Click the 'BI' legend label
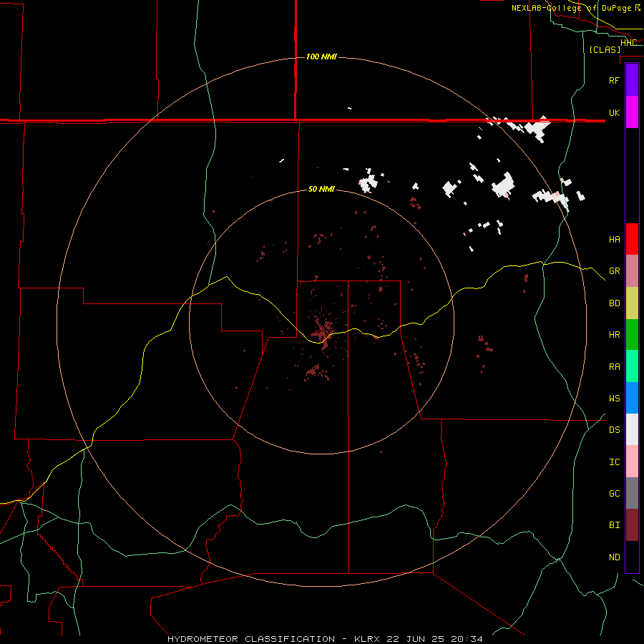Image resolution: width=644 pixels, height=644 pixels. coord(615,525)
